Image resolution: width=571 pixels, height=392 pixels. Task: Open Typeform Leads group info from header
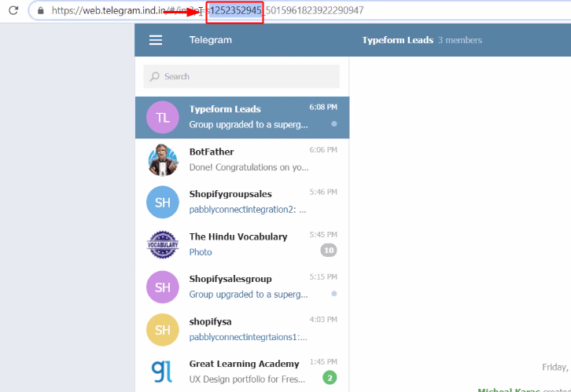398,40
